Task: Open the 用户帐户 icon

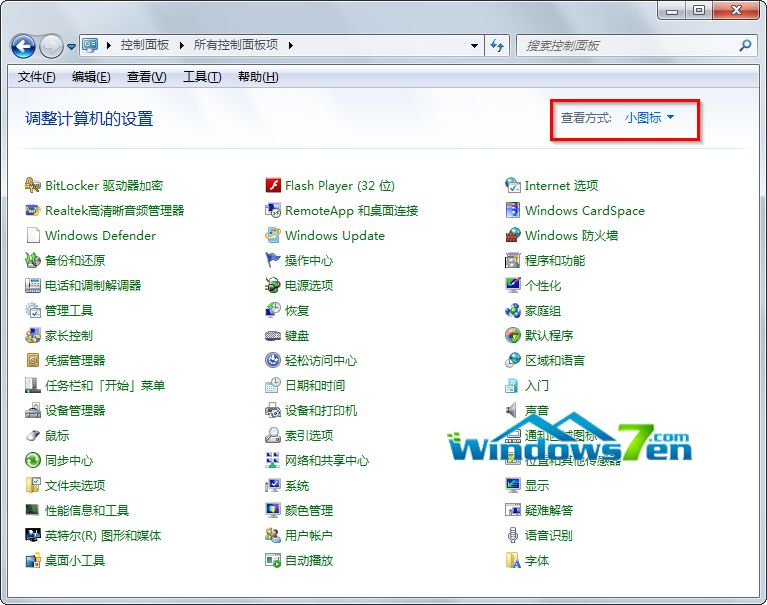Action: tap(273, 535)
